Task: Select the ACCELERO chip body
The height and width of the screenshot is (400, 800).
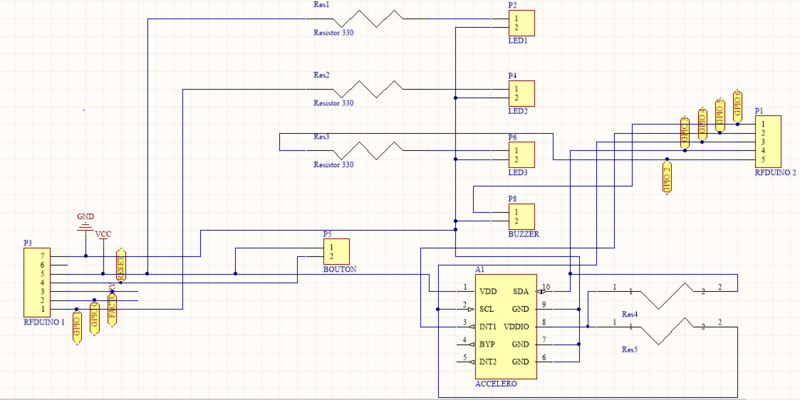Action: tap(505, 327)
